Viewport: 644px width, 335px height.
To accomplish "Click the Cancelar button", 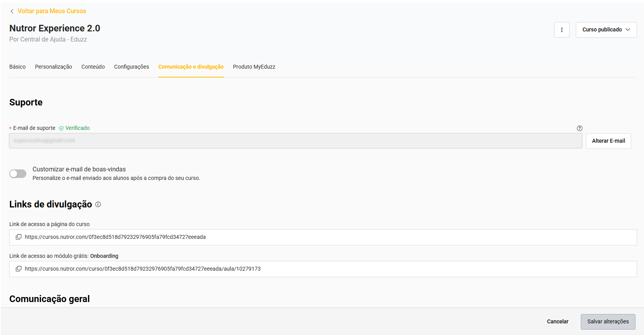I will click(557, 321).
